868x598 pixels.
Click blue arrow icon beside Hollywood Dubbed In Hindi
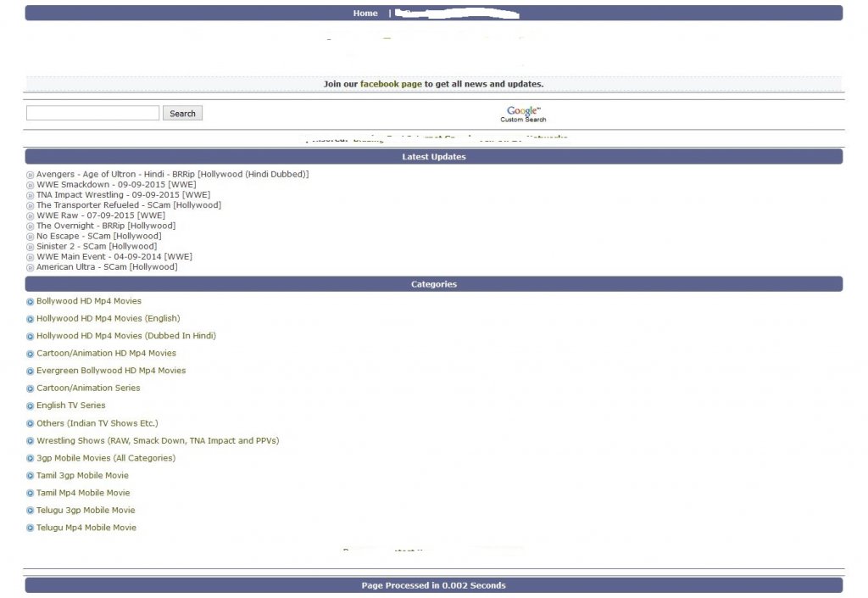pos(30,336)
